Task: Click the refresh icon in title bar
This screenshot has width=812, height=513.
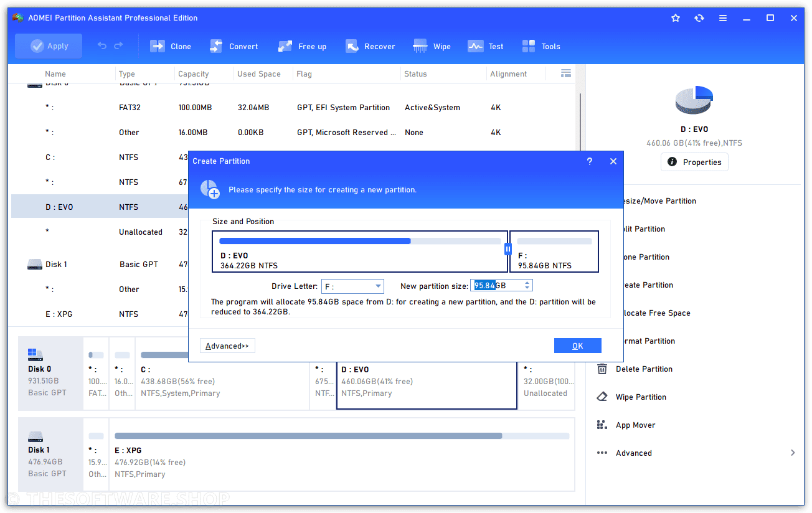Action: (699, 18)
